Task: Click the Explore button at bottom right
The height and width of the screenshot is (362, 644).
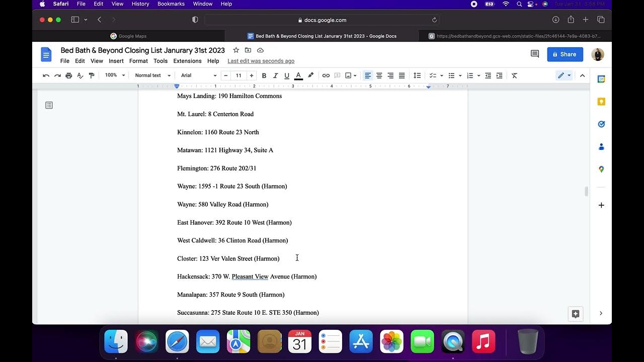Action: pos(576,314)
